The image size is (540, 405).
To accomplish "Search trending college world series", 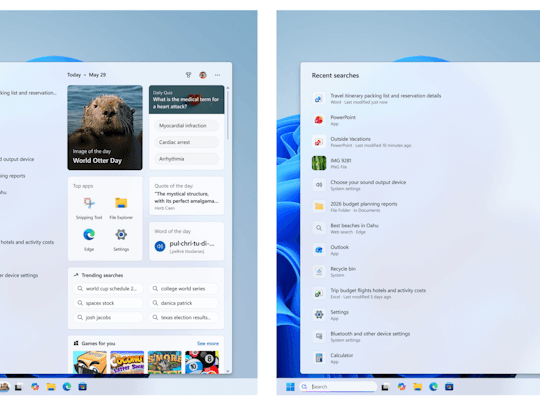I will click(x=184, y=289).
